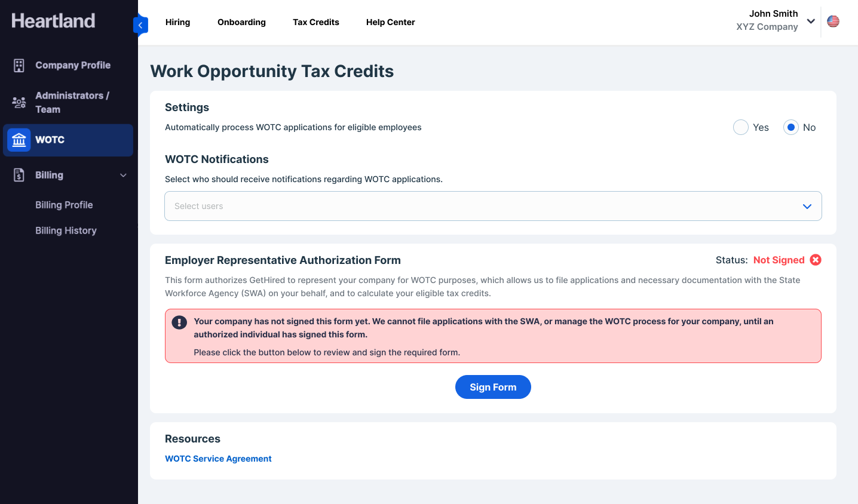Open the Hiring menu
This screenshot has height=504, width=858.
(x=177, y=22)
